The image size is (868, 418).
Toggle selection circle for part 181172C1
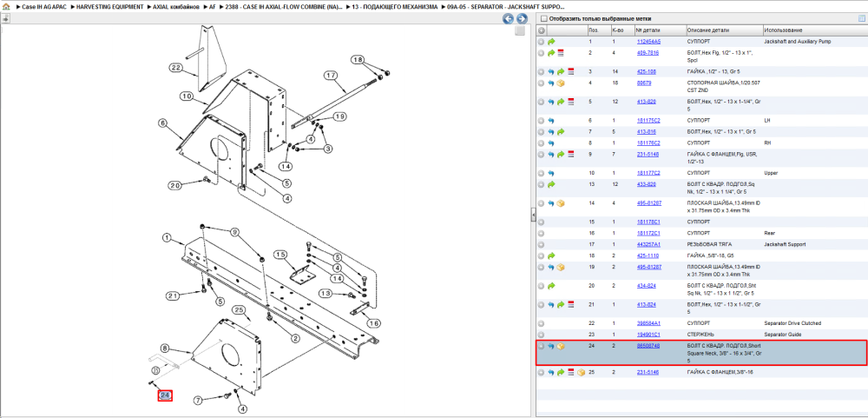(542, 234)
